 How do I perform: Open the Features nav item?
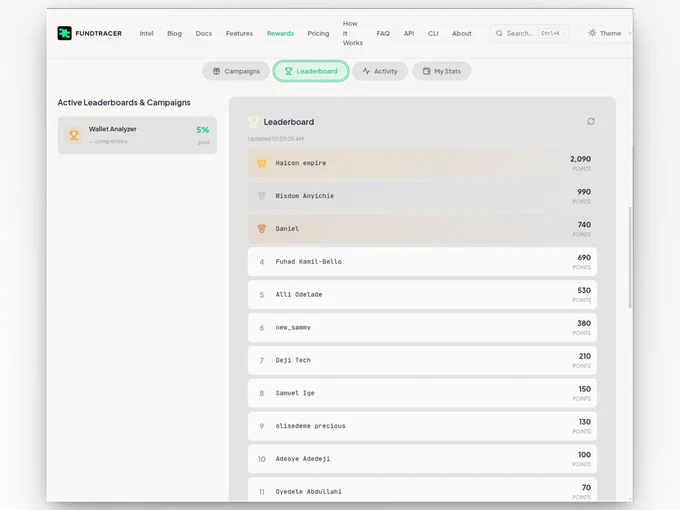[x=239, y=33]
